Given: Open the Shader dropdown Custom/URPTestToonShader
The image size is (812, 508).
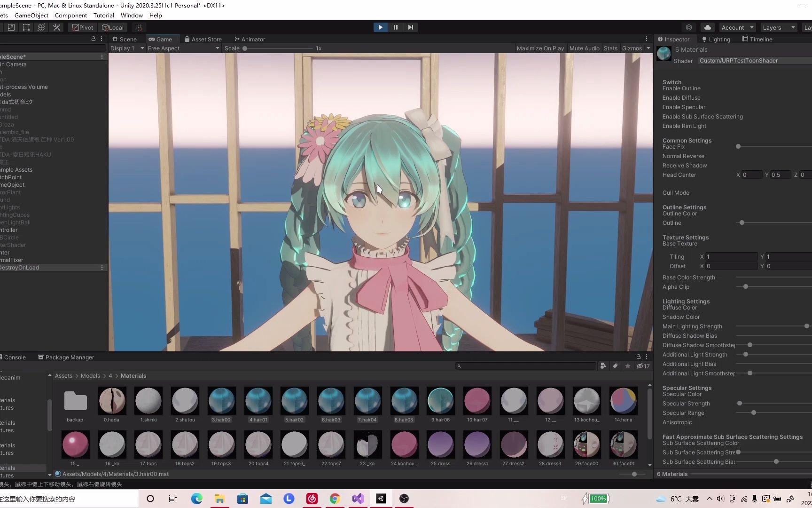Looking at the screenshot, I should tap(755, 61).
